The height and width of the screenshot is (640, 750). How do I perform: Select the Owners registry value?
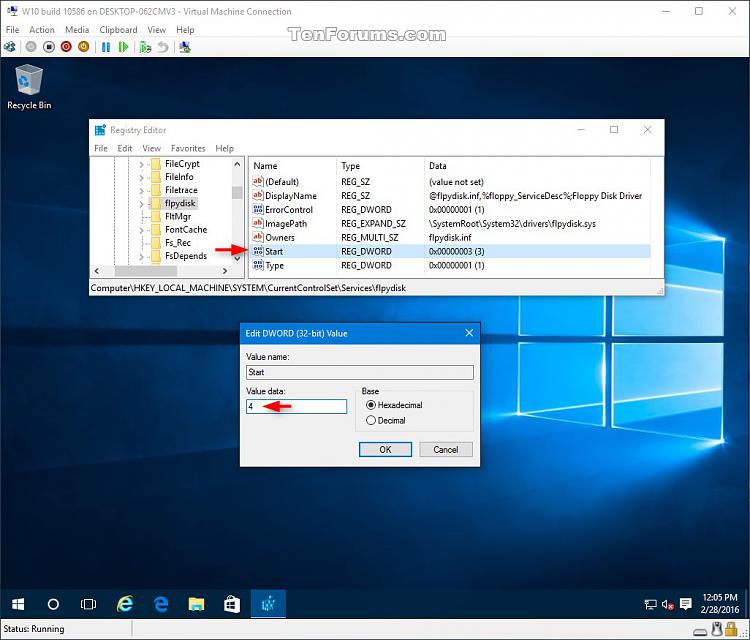[x=280, y=237]
